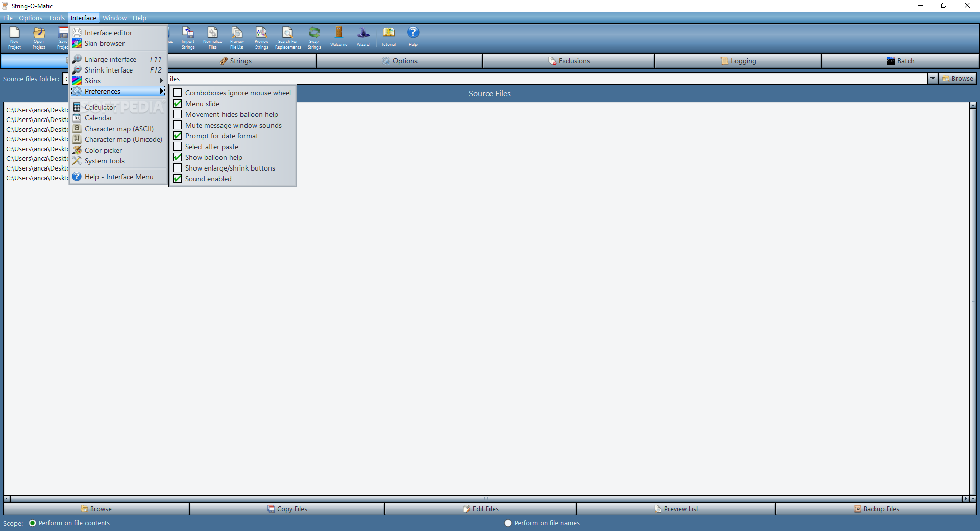Open the Skin browser menu entry

click(x=118, y=43)
